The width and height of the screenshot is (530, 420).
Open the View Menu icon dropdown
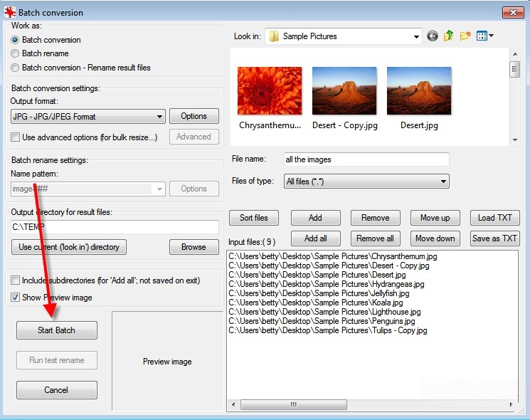coord(485,36)
